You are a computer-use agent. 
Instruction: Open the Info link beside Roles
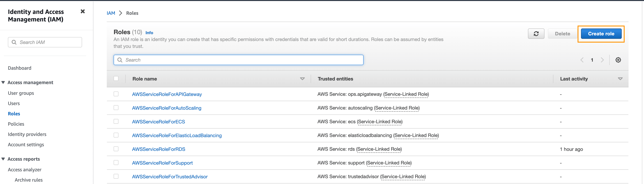coord(149,33)
